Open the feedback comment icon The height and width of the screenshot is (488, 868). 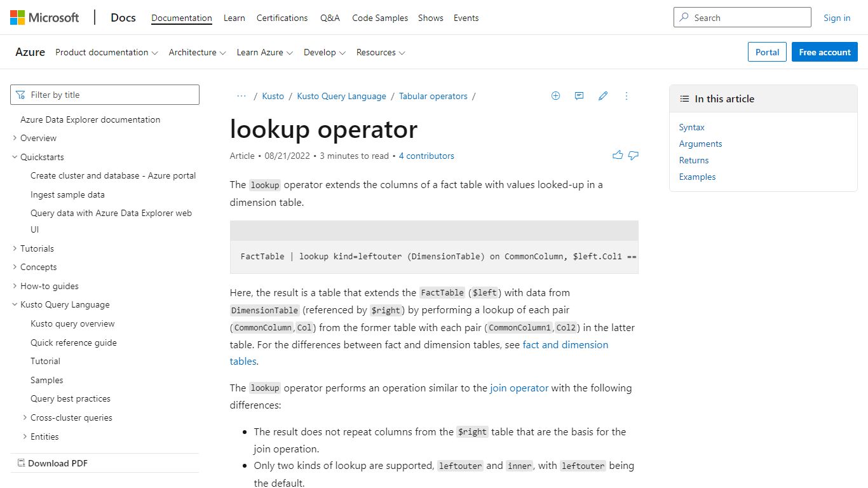click(579, 96)
